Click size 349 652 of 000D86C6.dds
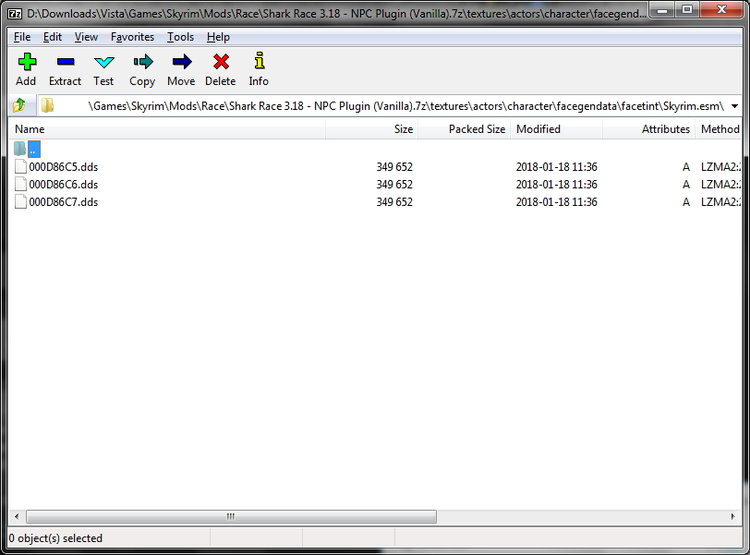The image size is (750, 555). click(394, 185)
